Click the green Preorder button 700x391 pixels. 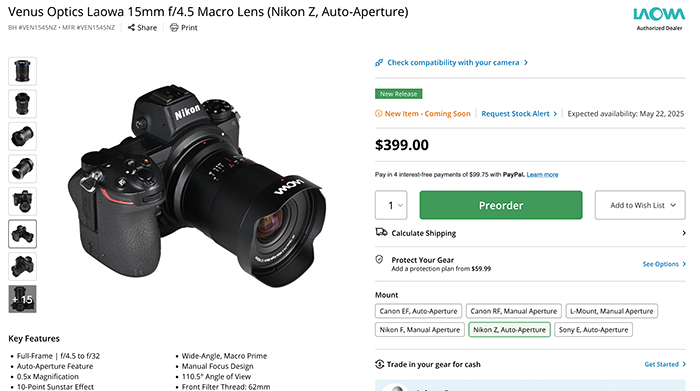(x=501, y=205)
